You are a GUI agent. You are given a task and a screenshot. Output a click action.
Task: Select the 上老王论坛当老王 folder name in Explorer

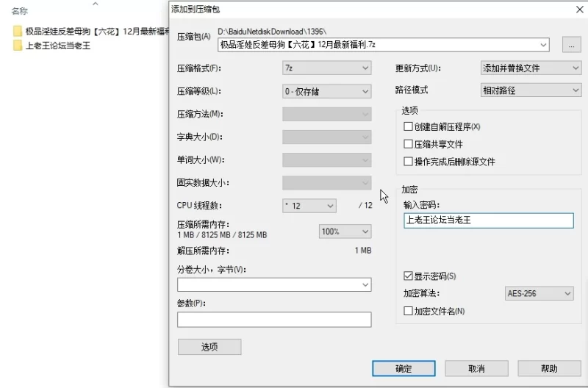(x=58, y=46)
